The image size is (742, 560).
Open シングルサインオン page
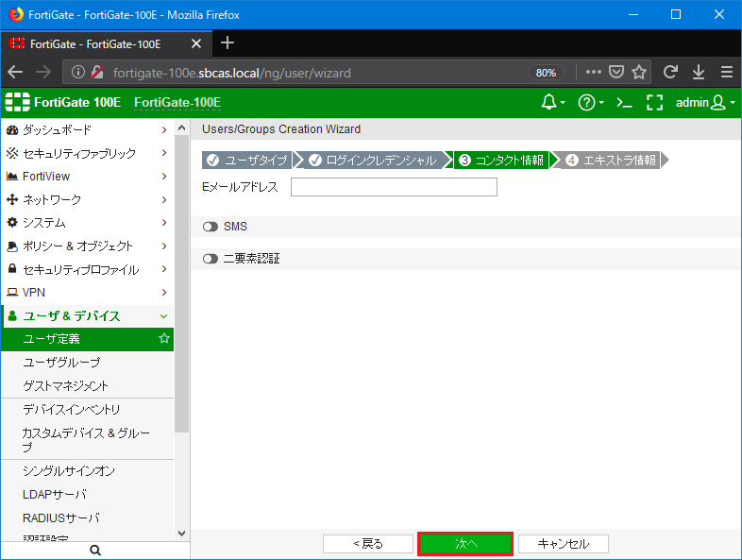(x=87, y=471)
